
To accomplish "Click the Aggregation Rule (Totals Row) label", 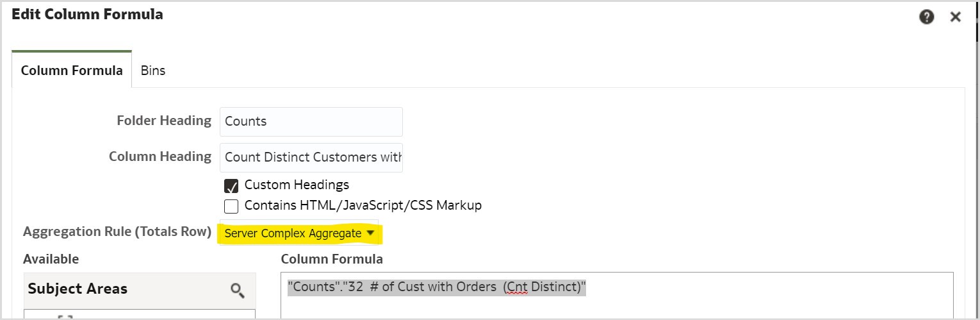I will [x=117, y=232].
